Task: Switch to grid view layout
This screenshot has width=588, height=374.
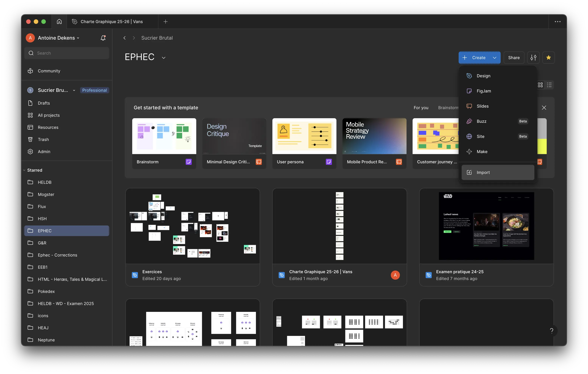Action: [x=540, y=85]
